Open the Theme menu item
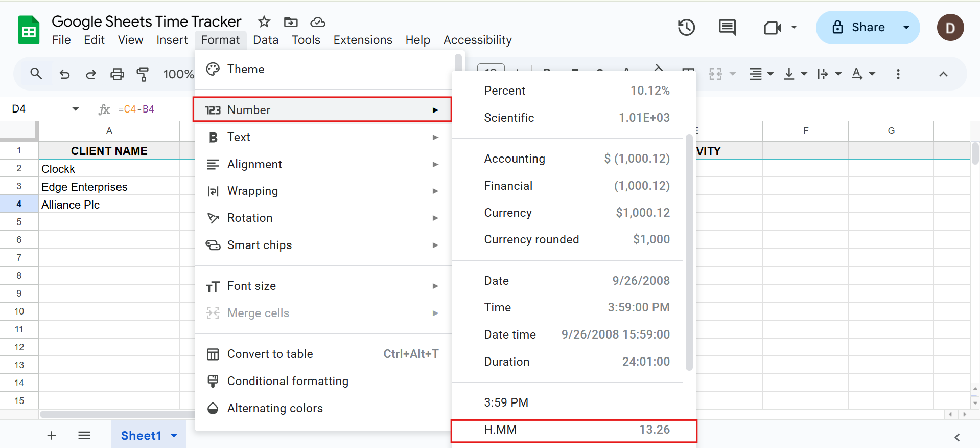Image resolution: width=980 pixels, height=448 pixels. (322, 69)
